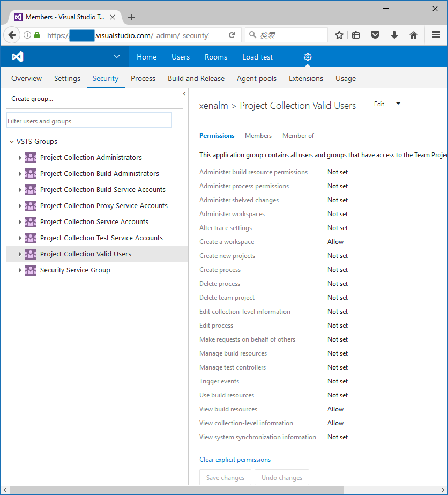Screen dimensions: 448x495
Task: Click the site information icon in the address bar
Action: [x=27, y=35]
